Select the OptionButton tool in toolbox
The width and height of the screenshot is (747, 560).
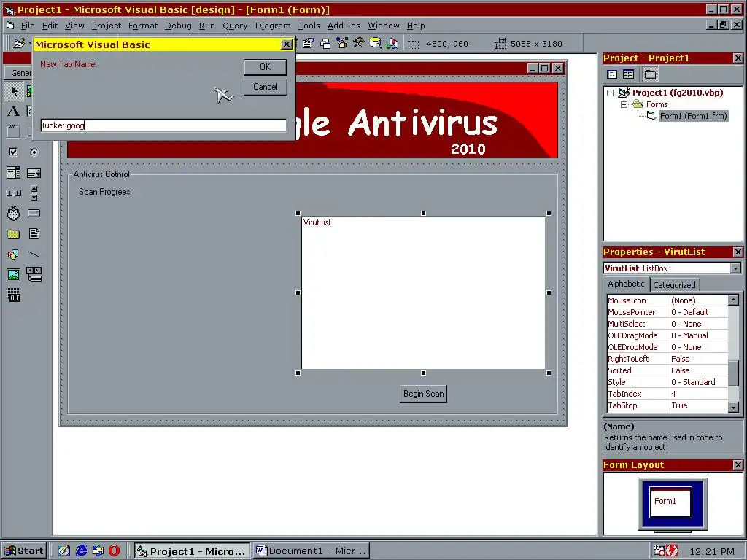pos(34,152)
